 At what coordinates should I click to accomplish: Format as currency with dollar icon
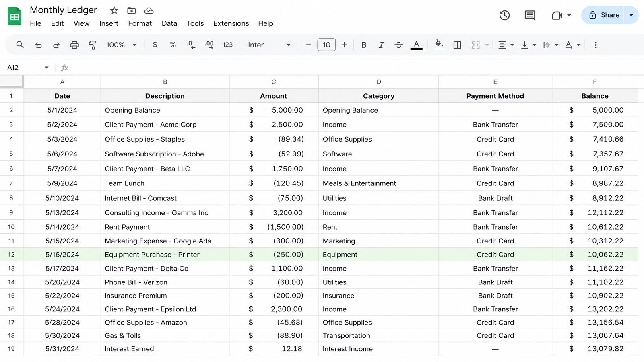[x=155, y=45]
